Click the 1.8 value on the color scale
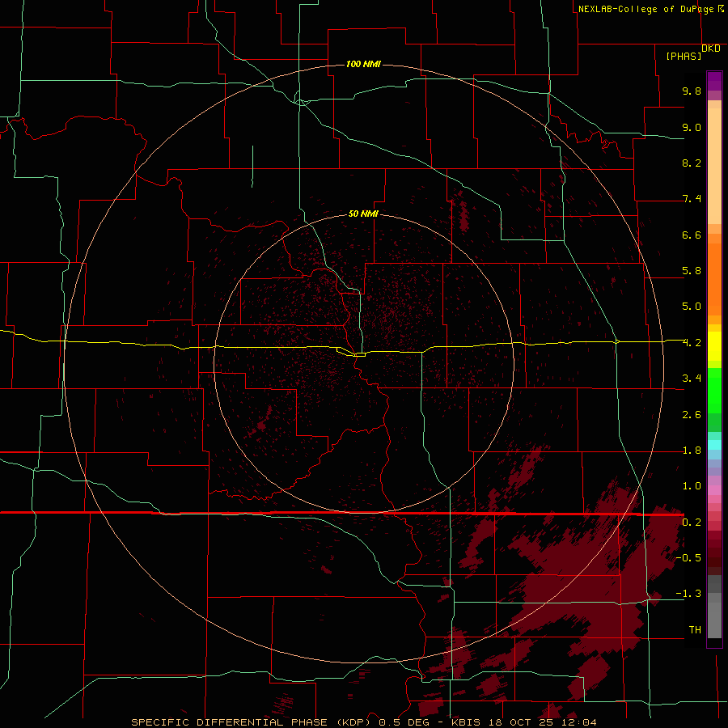 pyautogui.click(x=692, y=451)
